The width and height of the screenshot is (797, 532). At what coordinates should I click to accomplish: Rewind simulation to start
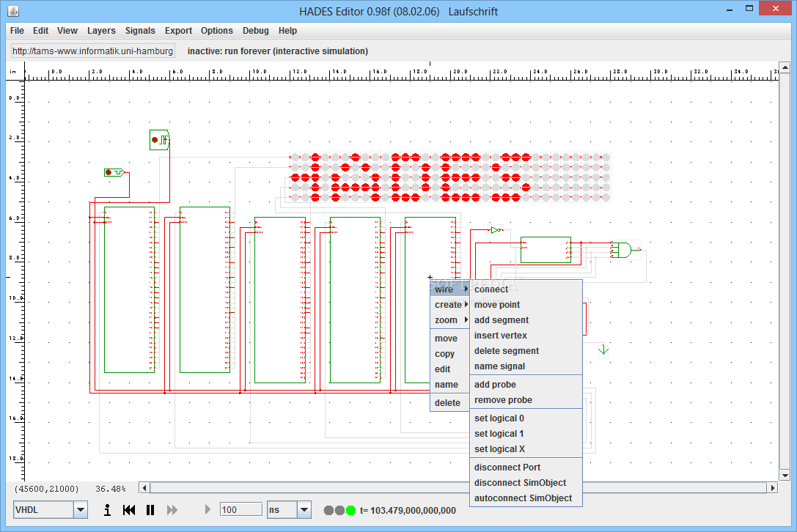(x=129, y=509)
